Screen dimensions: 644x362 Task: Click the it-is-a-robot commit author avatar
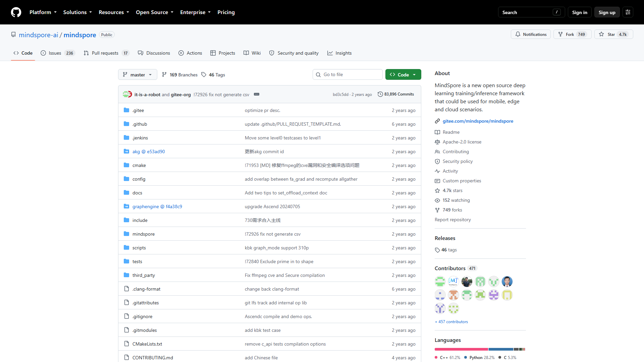126,94
